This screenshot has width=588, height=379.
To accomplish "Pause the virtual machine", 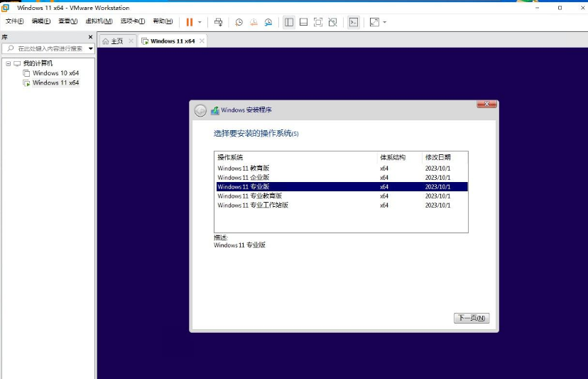I will tap(190, 22).
